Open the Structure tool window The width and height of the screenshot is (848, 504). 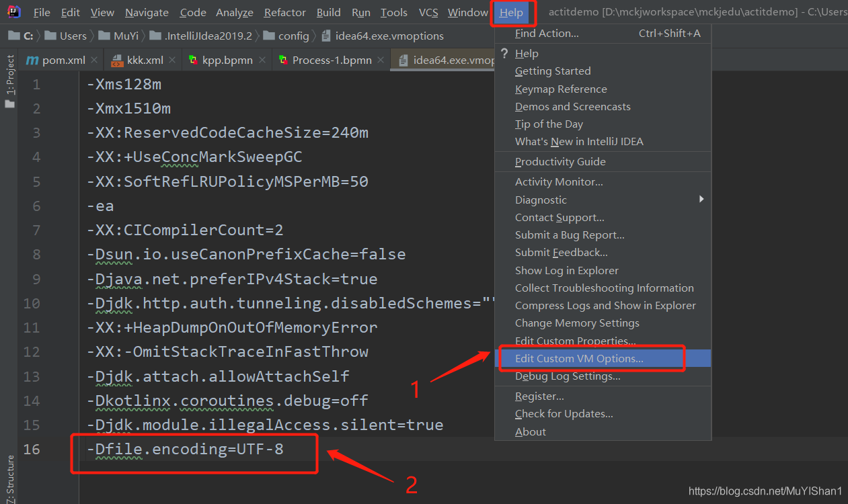tap(9, 478)
